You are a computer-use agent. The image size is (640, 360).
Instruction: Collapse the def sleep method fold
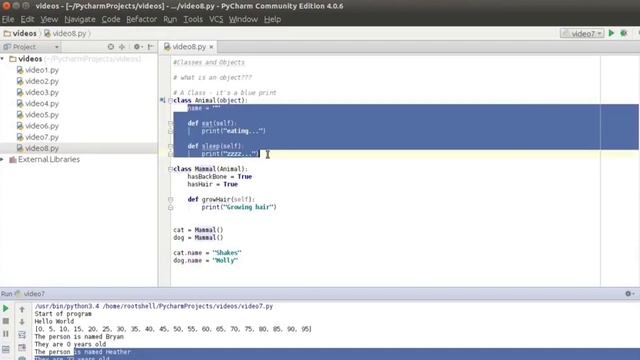(170, 146)
